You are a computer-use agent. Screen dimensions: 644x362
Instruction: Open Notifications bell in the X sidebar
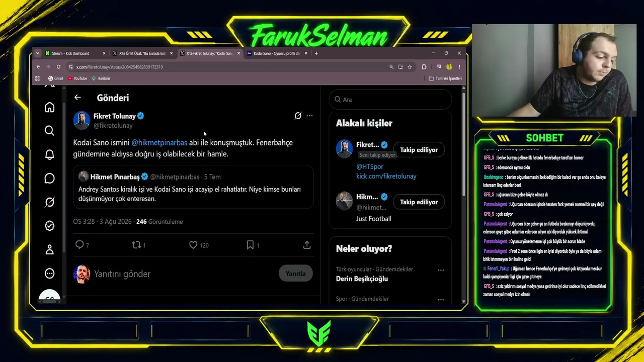tap(49, 154)
